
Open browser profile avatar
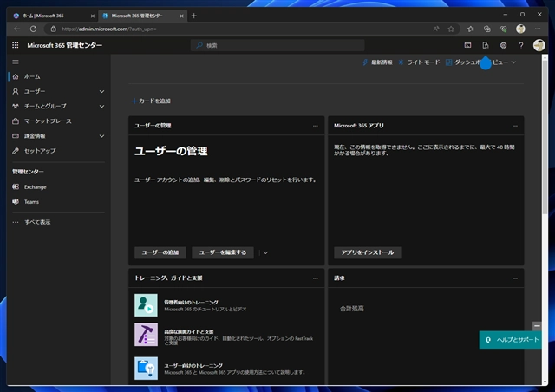(x=520, y=29)
